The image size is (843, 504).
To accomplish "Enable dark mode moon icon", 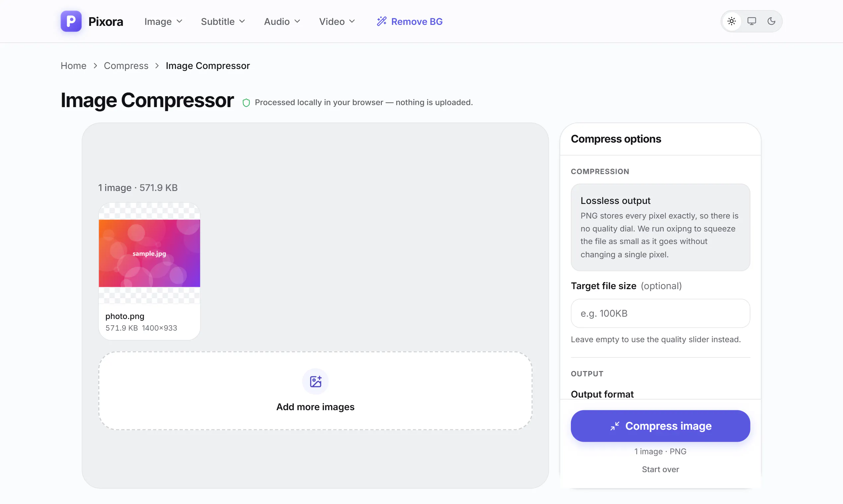I will point(771,21).
